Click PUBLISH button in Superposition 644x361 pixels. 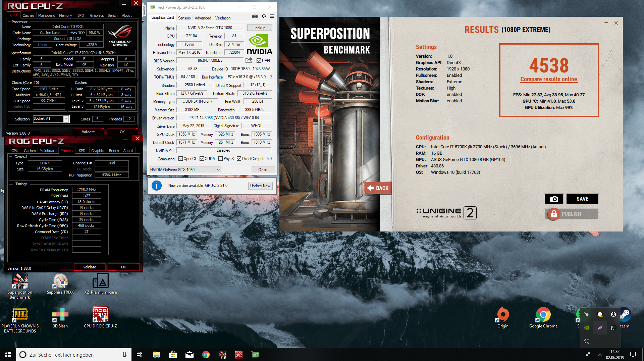(572, 214)
